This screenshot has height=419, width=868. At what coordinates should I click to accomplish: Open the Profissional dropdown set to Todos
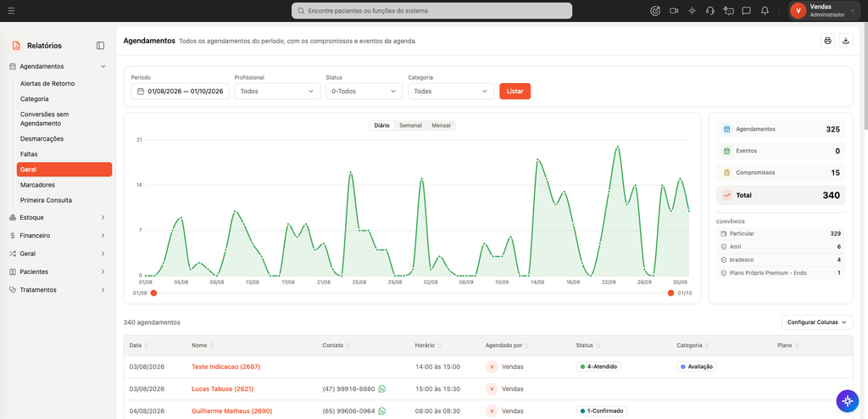[x=277, y=91]
